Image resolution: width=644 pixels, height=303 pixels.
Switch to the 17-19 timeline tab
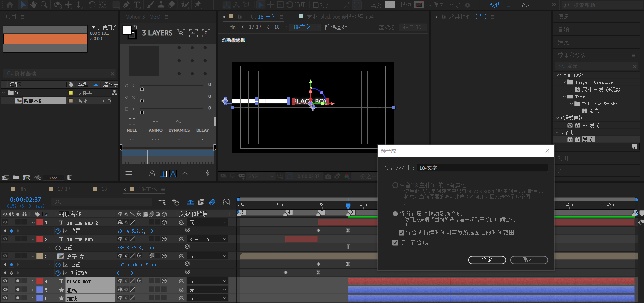[64, 189]
